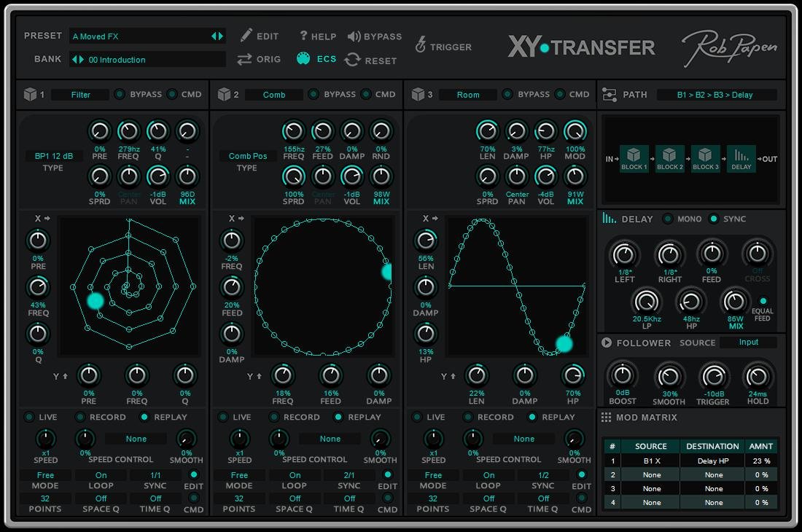The image size is (802, 532).
Task: Enable delay MONO
Action: (x=667, y=219)
